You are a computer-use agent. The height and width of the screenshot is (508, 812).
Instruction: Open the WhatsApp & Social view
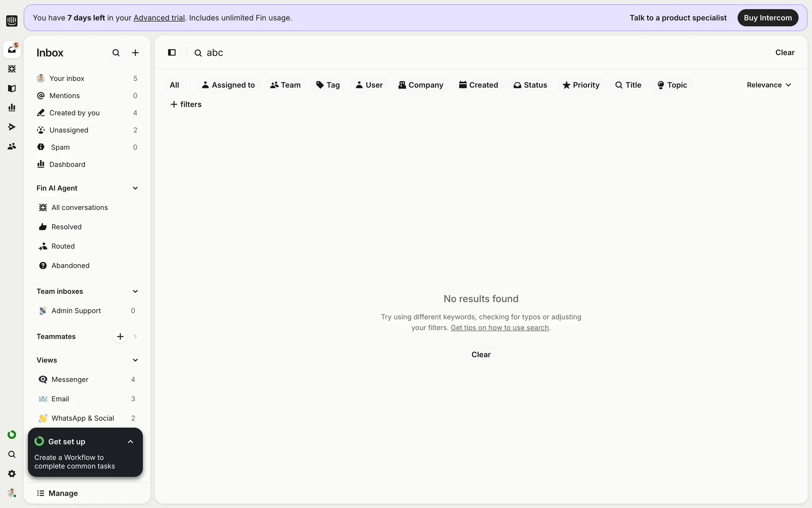[82, 418]
